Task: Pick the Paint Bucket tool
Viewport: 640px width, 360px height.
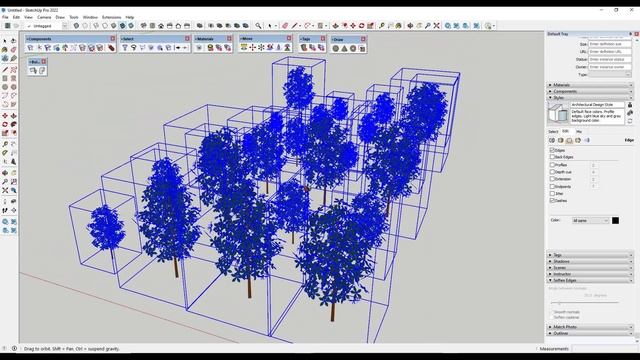Action: coord(5,50)
